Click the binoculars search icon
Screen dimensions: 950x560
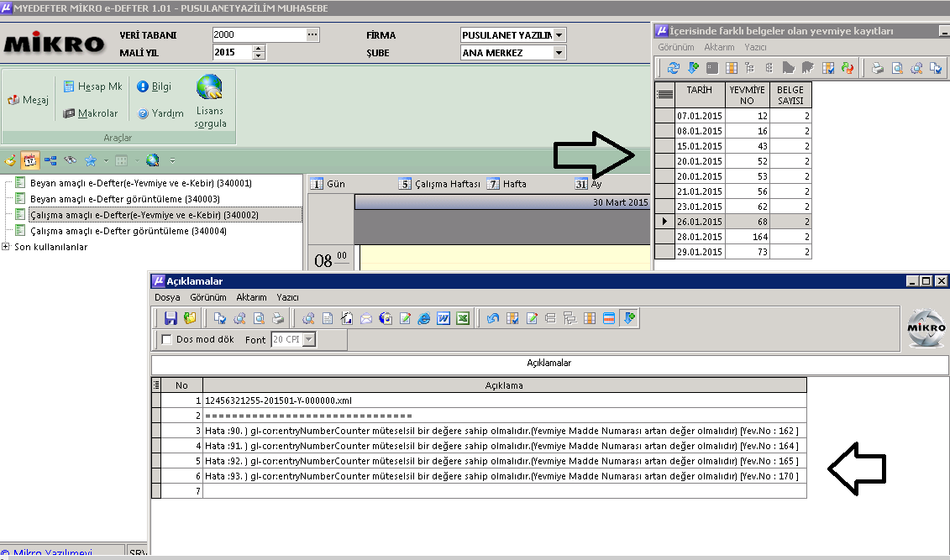pyautogui.click(x=71, y=160)
